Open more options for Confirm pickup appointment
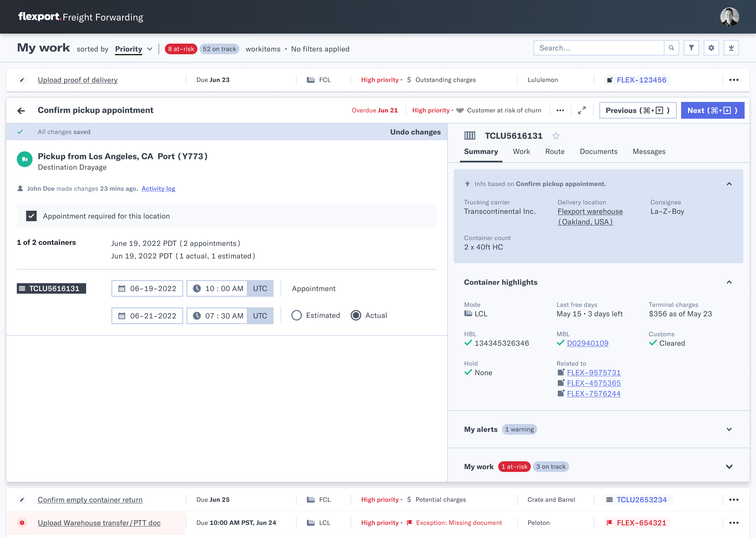Screen dimensions: 756x538 [560, 110]
